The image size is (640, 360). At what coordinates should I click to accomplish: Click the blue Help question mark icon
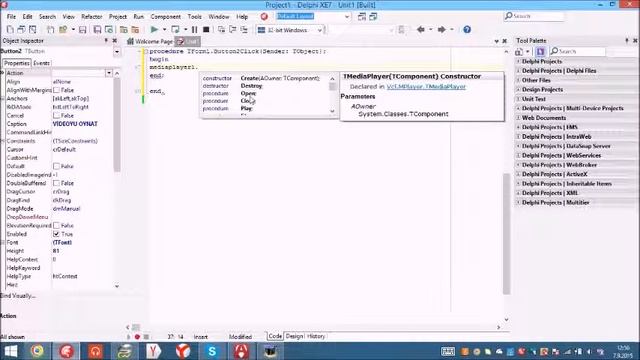[467, 29]
